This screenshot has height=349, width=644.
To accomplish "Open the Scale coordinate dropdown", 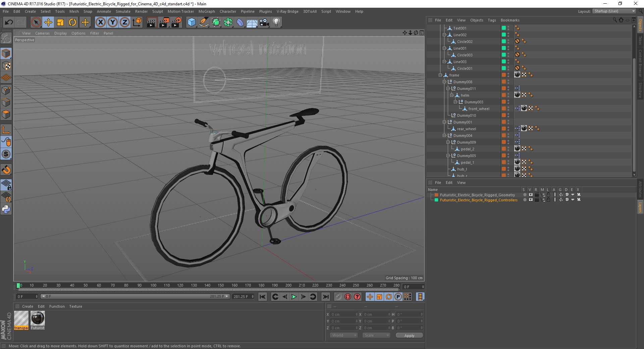I will click(376, 335).
